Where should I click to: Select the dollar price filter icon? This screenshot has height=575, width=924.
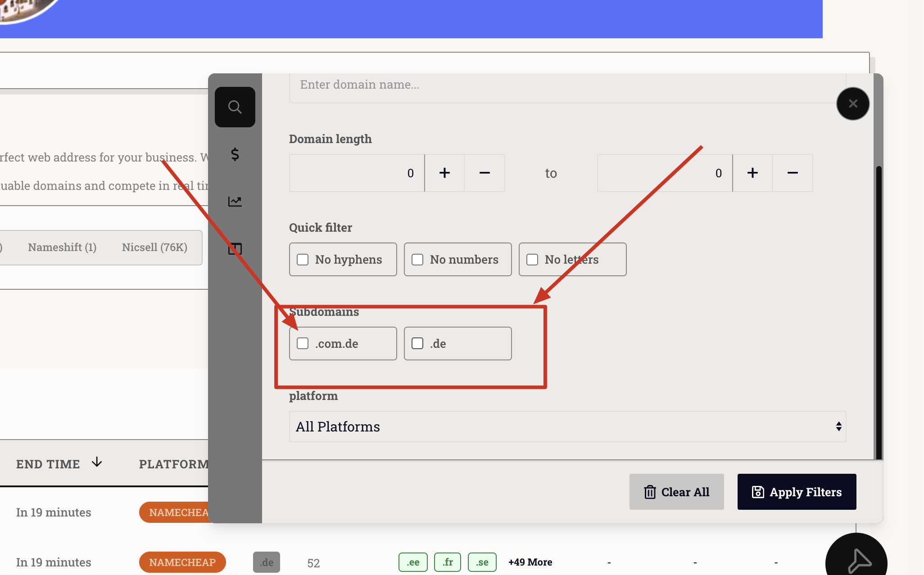[x=235, y=154]
